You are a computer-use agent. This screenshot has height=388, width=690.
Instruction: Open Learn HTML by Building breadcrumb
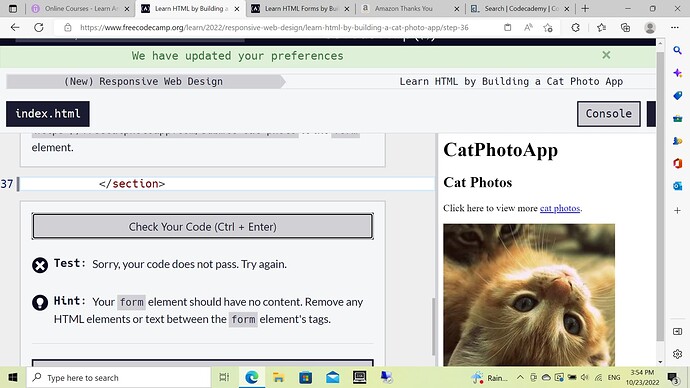[x=511, y=81]
